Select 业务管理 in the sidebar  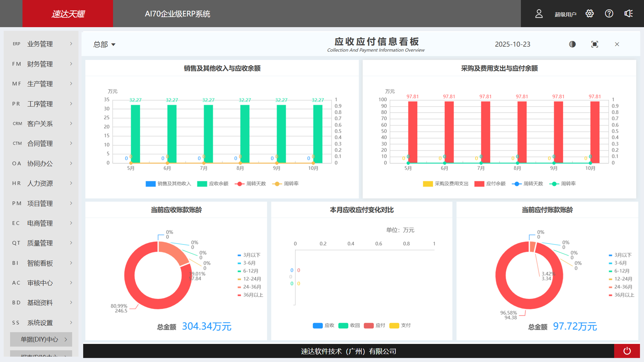(x=40, y=44)
